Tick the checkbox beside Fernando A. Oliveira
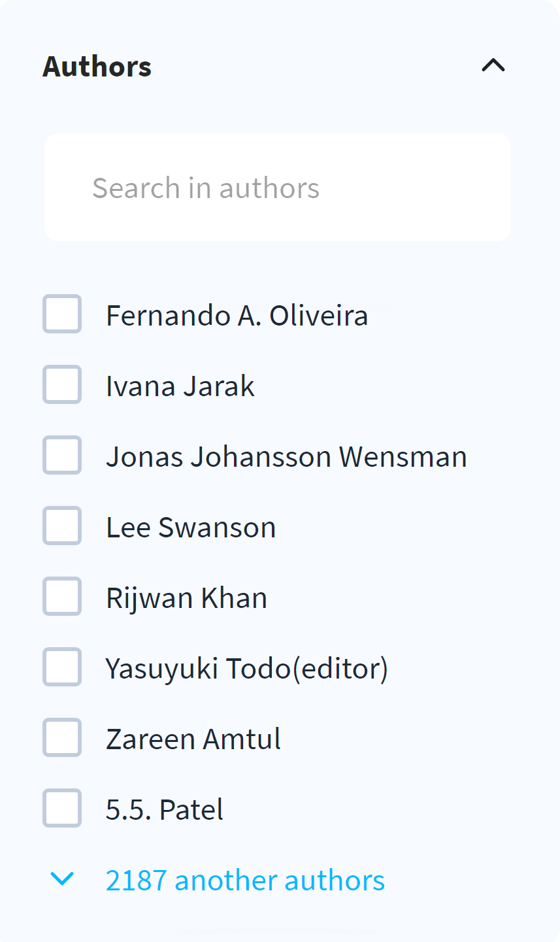Viewport: 560px width, 942px height. pyautogui.click(x=62, y=314)
